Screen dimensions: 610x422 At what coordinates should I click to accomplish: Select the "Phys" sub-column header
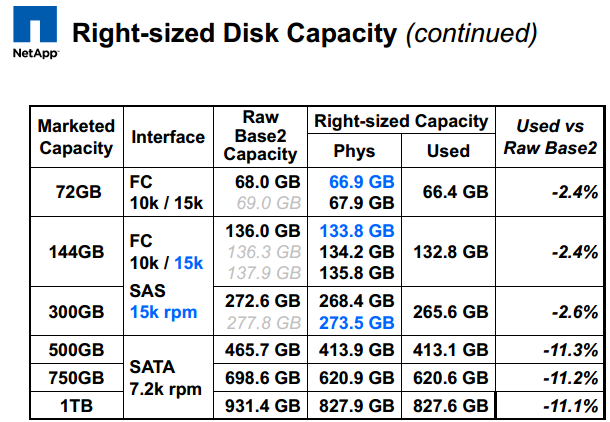[355, 151]
